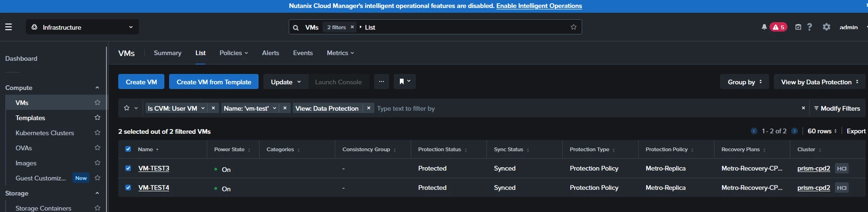Switch to the Alerts tab

tap(270, 53)
